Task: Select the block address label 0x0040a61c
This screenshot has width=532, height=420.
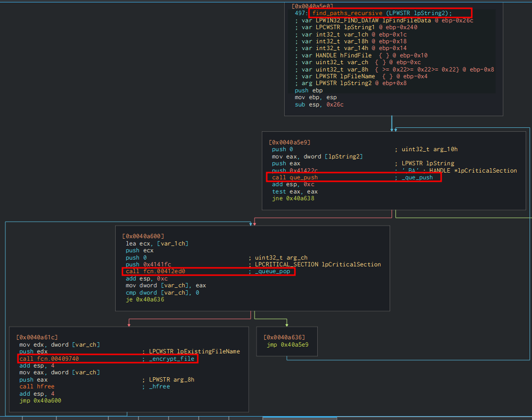Action: click(x=36, y=337)
